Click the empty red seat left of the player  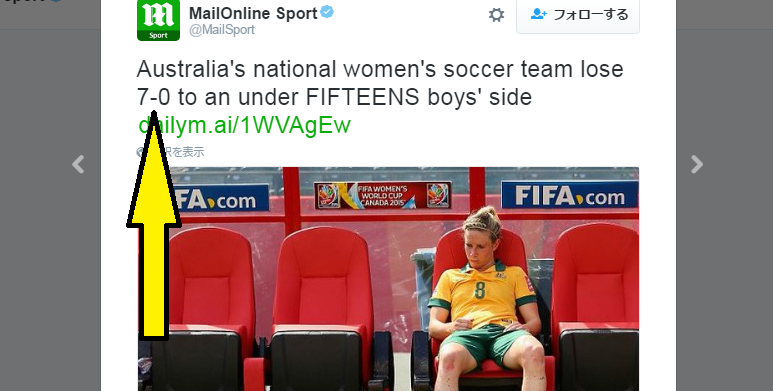[x=323, y=306]
